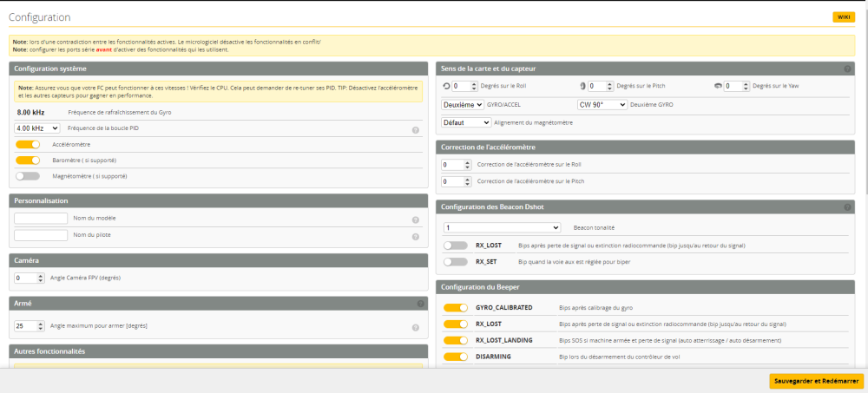868x393 pixels.
Task: Disable GYRO_CALIBRATED beeper toggle
Action: pyautogui.click(x=455, y=308)
